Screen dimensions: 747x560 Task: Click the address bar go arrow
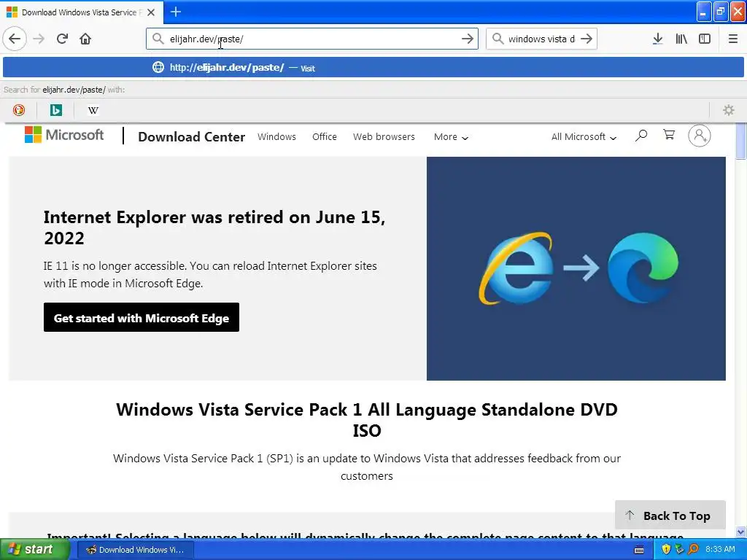(468, 39)
